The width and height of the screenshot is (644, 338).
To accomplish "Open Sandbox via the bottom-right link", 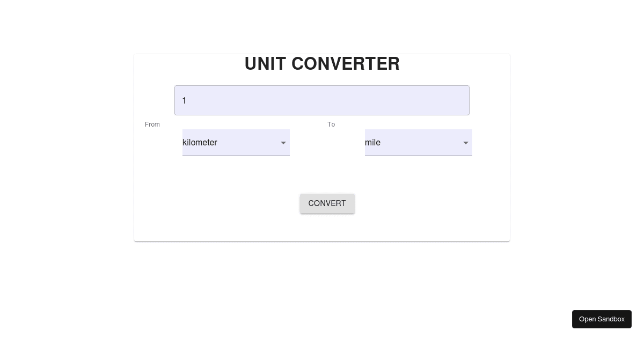I will click(602, 319).
